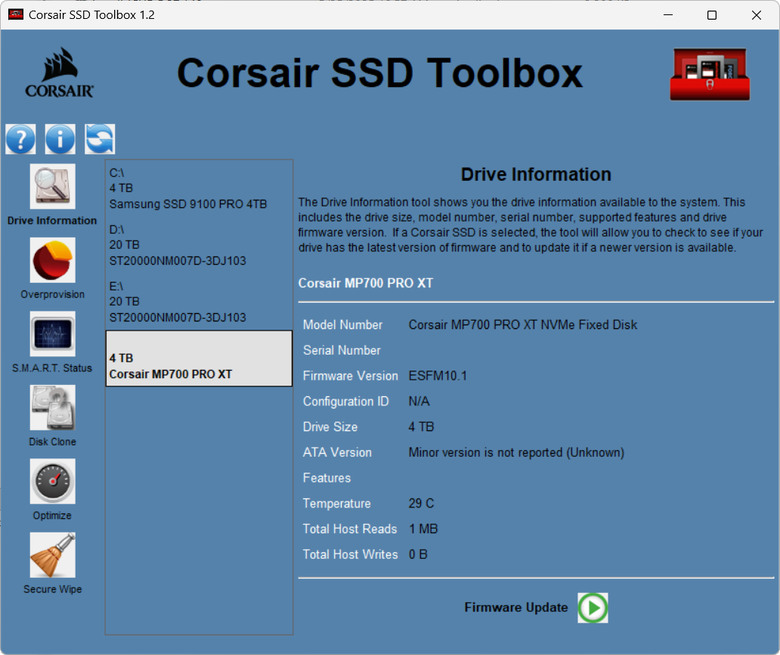Open the S.M.A.R.T. Status monitor icon
Screen dimensions: 780x655
53,333
